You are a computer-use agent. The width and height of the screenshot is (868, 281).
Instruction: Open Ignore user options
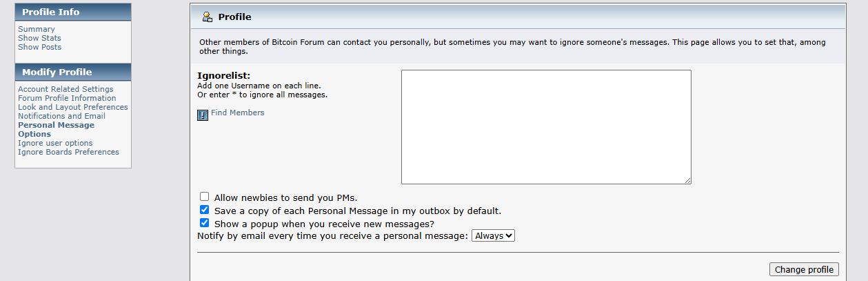click(55, 143)
